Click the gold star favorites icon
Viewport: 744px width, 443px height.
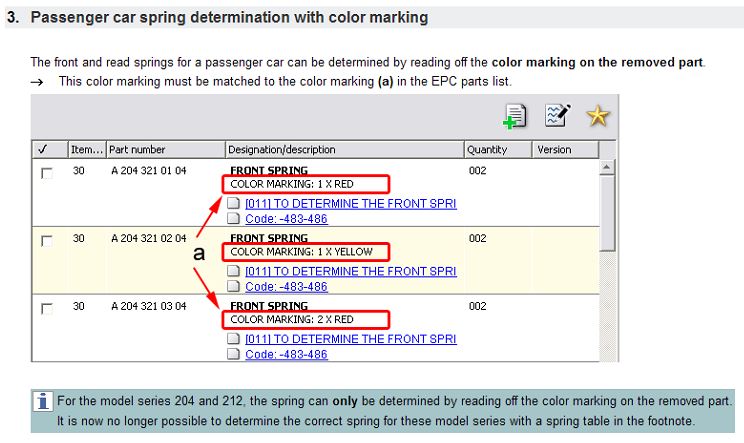pos(597,117)
